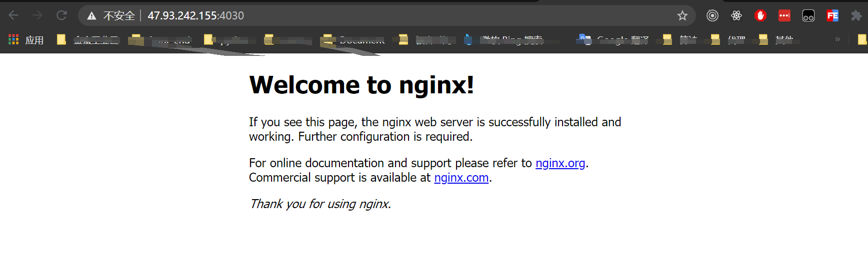868x266 pixels.
Task: Bookmark this page with the star icon
Action: [x=682, y=16]
